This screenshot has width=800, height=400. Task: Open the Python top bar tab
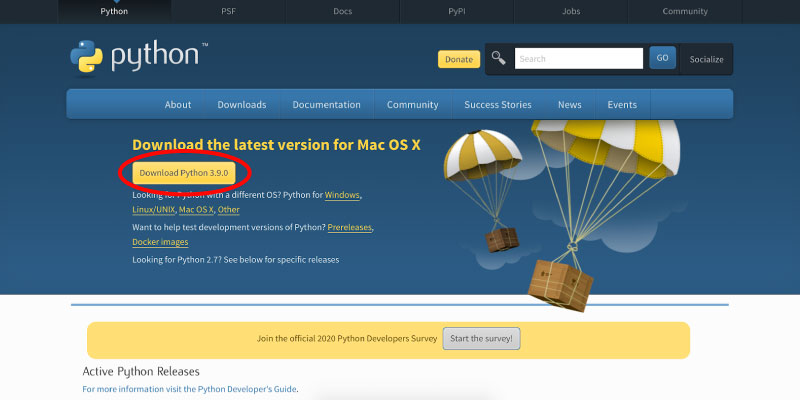point(114,11)
